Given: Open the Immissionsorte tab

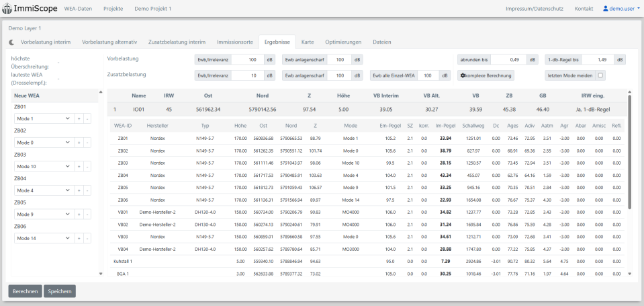Looking at the screenshot, I should [234, 42].
